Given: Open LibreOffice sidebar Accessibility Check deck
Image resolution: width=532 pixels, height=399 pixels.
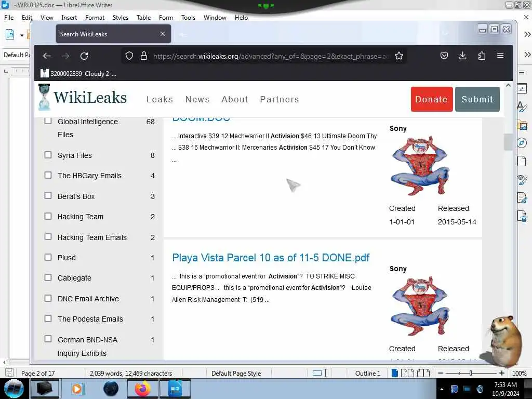Looking at the screenshot, I should (522, 216).
